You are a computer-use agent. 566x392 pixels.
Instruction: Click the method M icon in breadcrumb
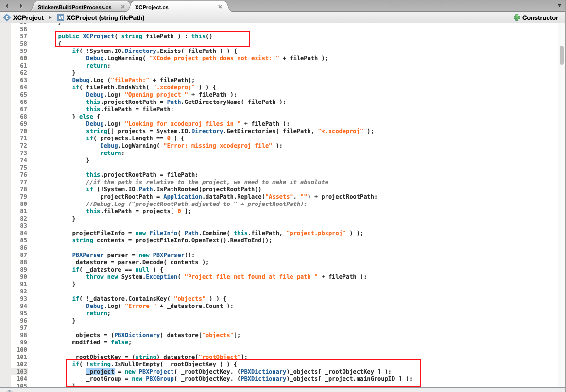(61, 17)
